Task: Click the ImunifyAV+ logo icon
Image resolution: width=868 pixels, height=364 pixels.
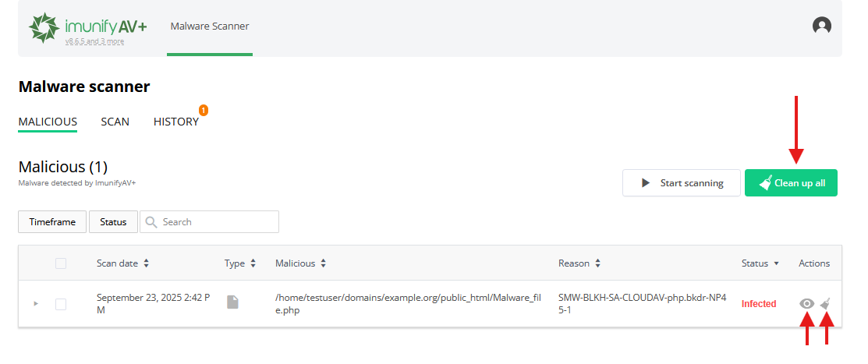Action: pos(44,27)
